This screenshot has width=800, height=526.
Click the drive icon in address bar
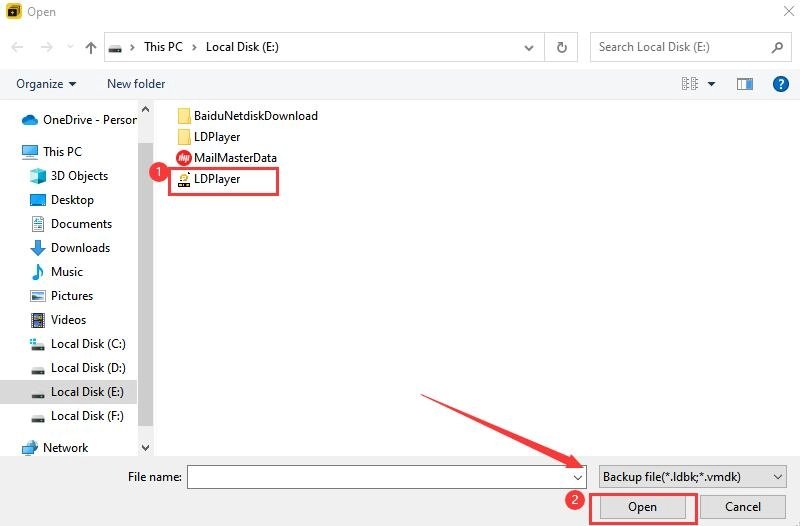[x=116, y=48]
